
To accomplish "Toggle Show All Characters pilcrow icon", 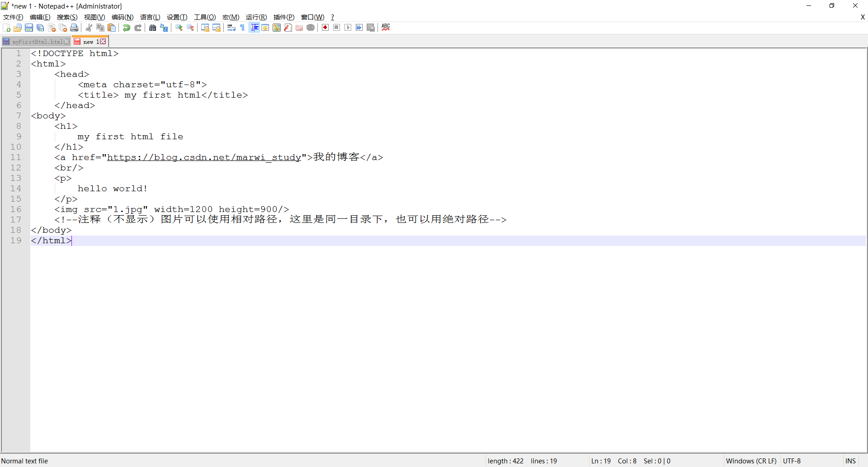I will click(243, 28).
